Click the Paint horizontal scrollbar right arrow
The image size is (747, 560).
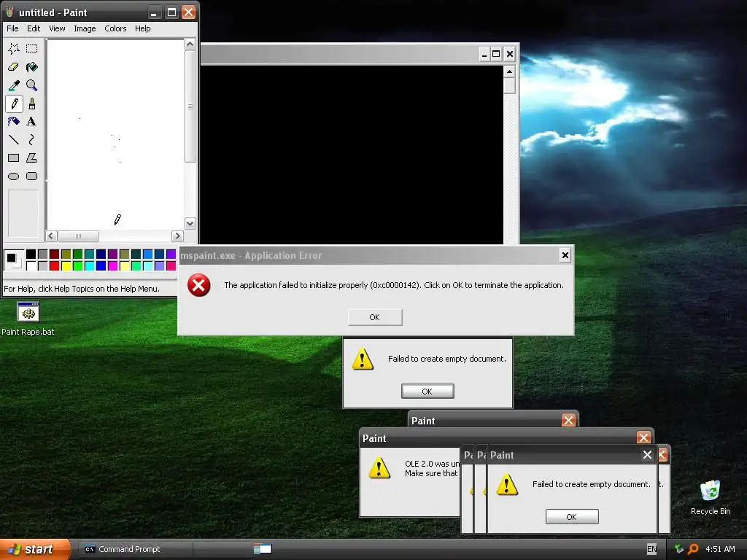pos(177,236)
